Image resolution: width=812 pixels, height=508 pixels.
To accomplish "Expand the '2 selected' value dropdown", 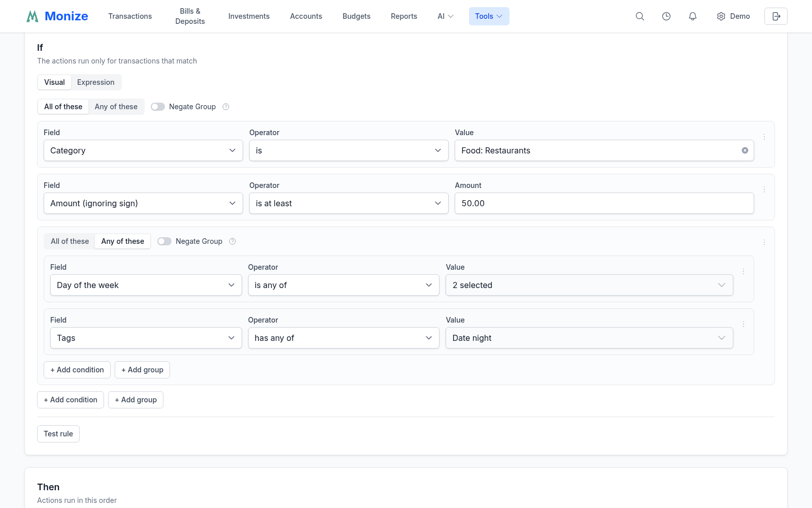I will point(589,285).
